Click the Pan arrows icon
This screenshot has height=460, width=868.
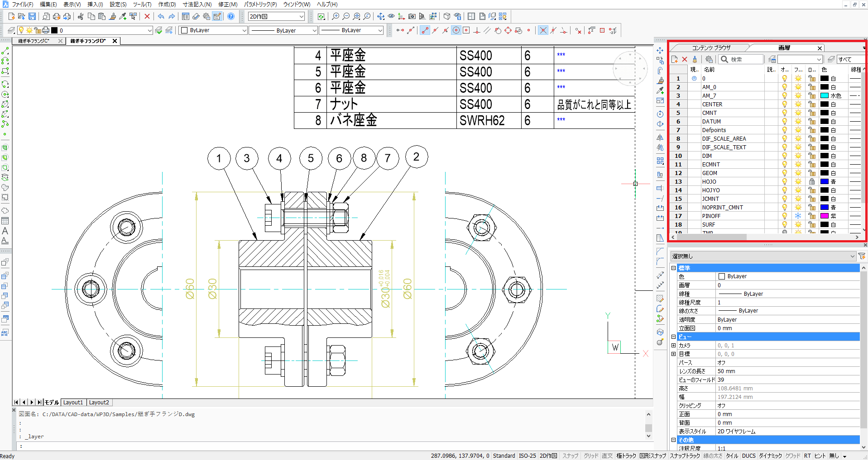381,16
